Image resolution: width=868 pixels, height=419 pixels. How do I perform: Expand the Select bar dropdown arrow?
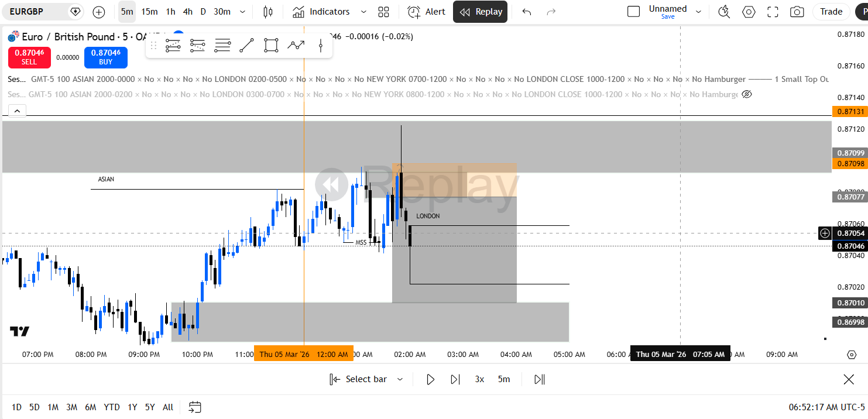pyautogui.click(x=400, y=379)
